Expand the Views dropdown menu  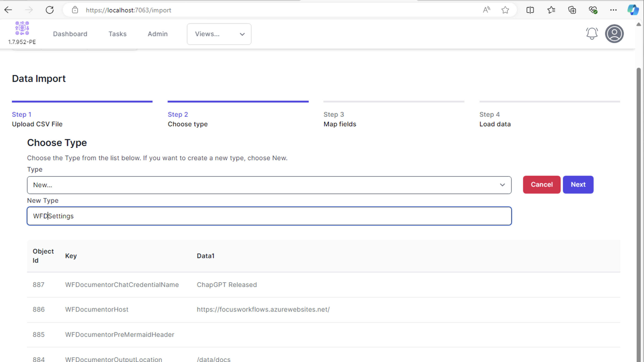click(219, 34)
